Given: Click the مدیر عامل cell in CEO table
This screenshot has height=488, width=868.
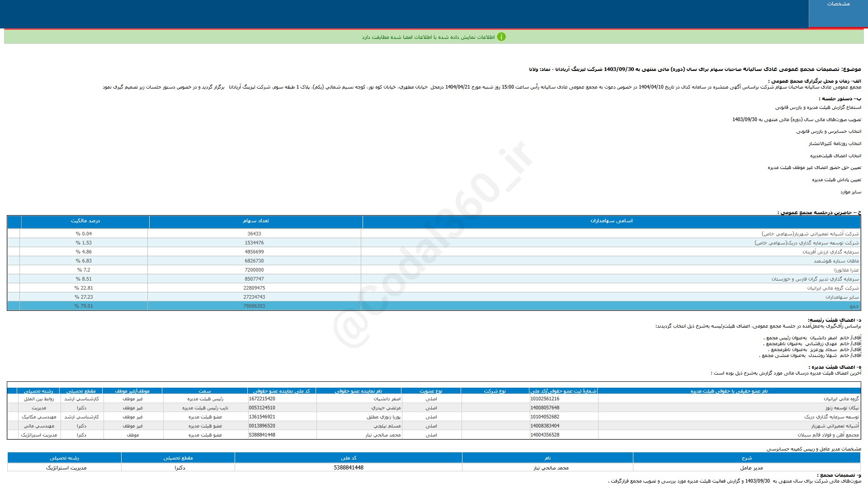Looking at the screenshot, I should [x=751, y=468].
